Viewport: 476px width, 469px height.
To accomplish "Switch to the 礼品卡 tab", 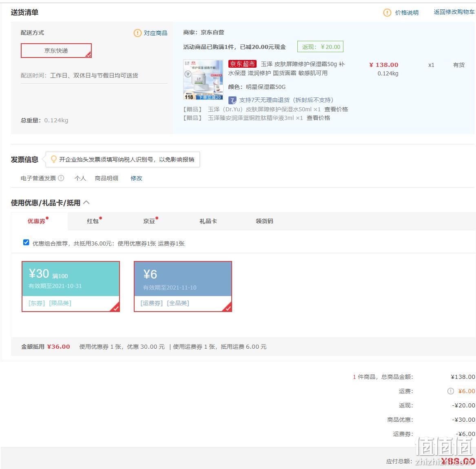I will 208,221.
